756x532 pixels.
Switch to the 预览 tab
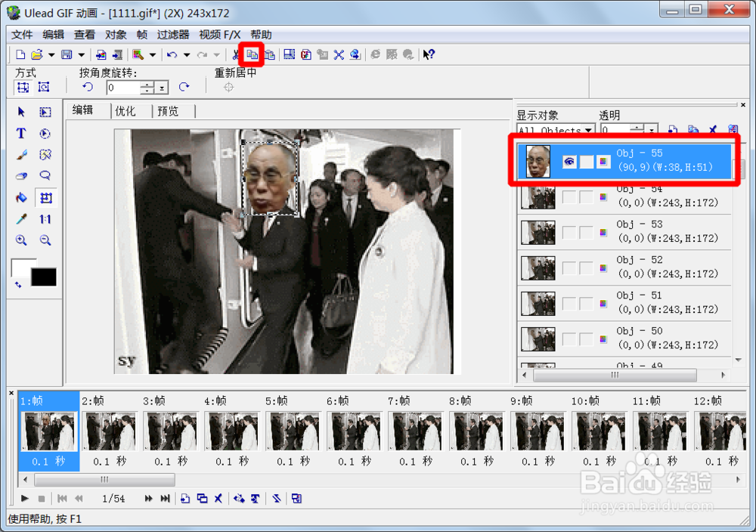click(x=168, y=111)
